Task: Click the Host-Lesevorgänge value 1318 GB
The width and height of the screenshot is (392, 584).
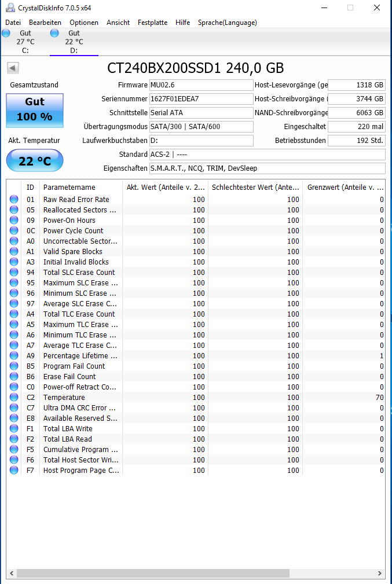Action: click(357, 85)
